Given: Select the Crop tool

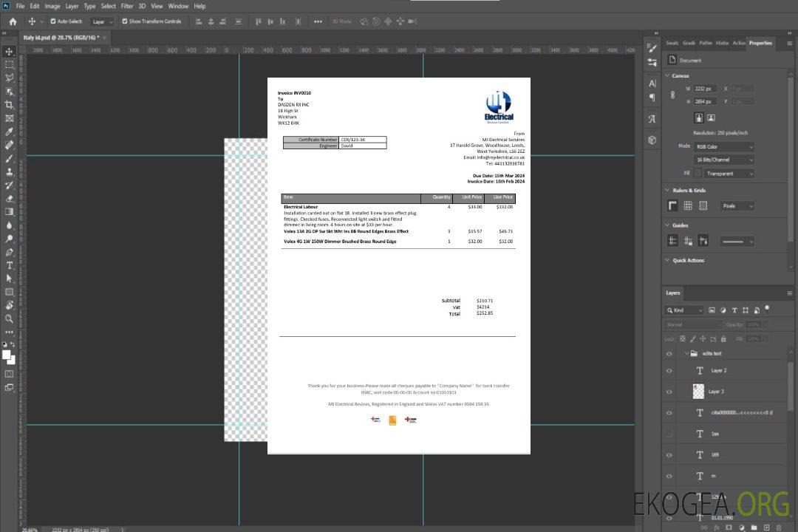Looking at the screenshot, I should (x=10, y=105).
